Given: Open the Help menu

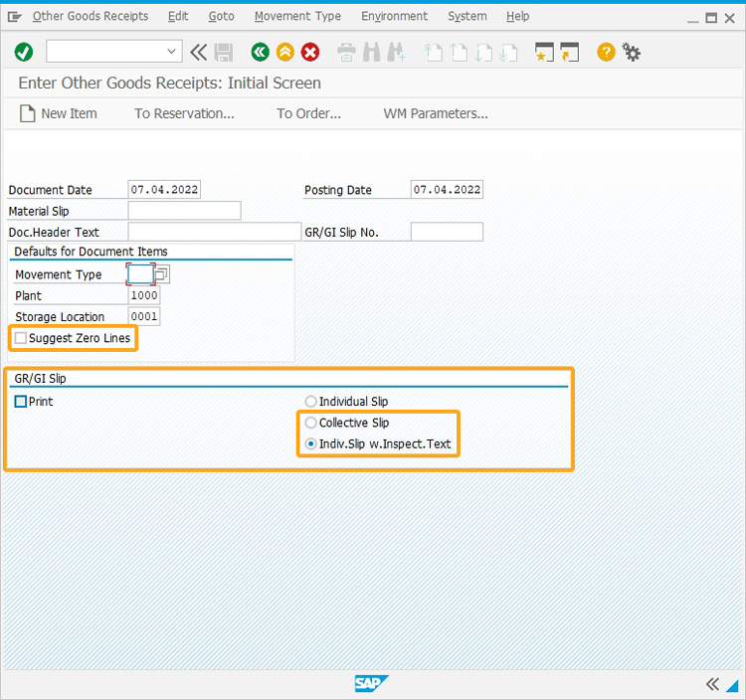Looking at the screenshot, I should click(517, 16).
